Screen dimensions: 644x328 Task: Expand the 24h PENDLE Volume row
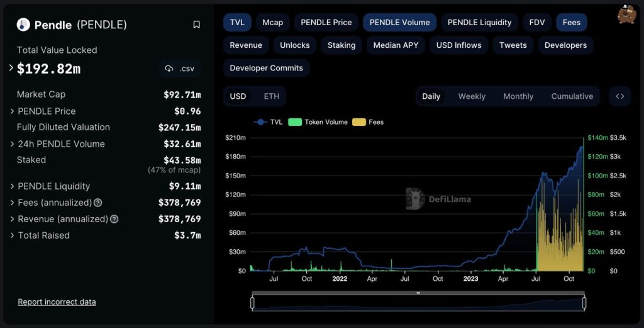point(12,144)
